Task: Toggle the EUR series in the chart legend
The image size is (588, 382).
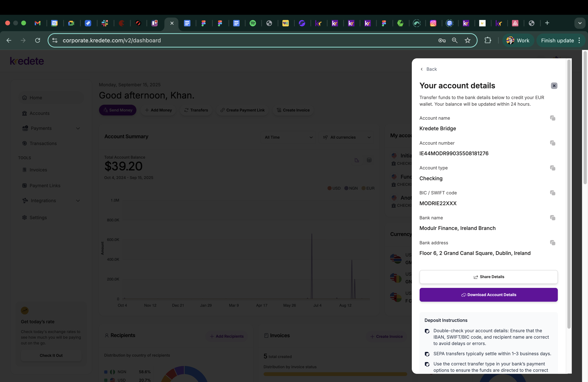Action: pos(368,188)
